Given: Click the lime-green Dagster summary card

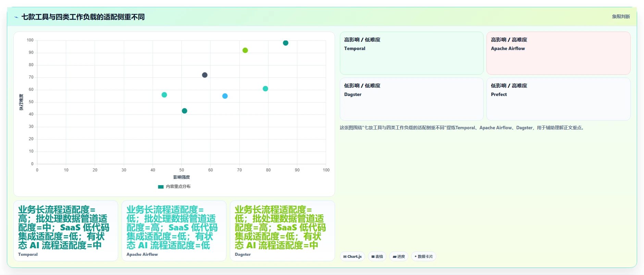Looking at the screenshot, I should click(282, 231).
